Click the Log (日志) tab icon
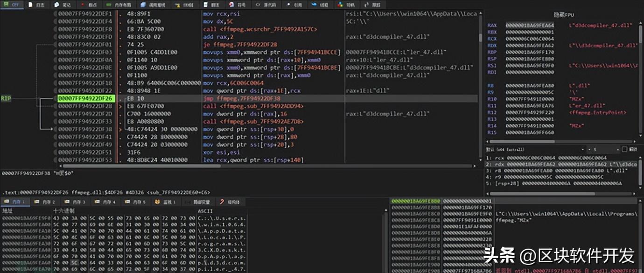The image size is (644, 273). [x=31, y=5]
